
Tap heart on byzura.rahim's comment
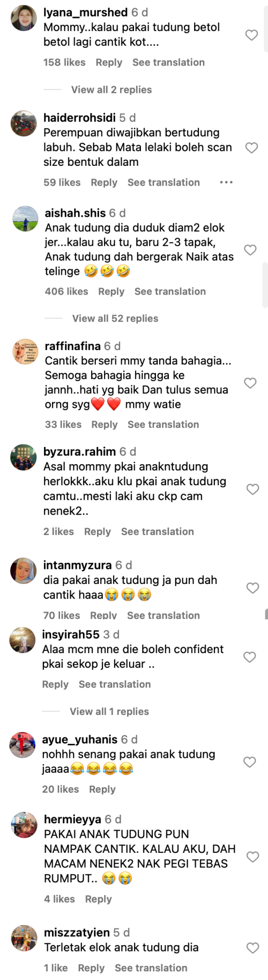tap(252, 489)
